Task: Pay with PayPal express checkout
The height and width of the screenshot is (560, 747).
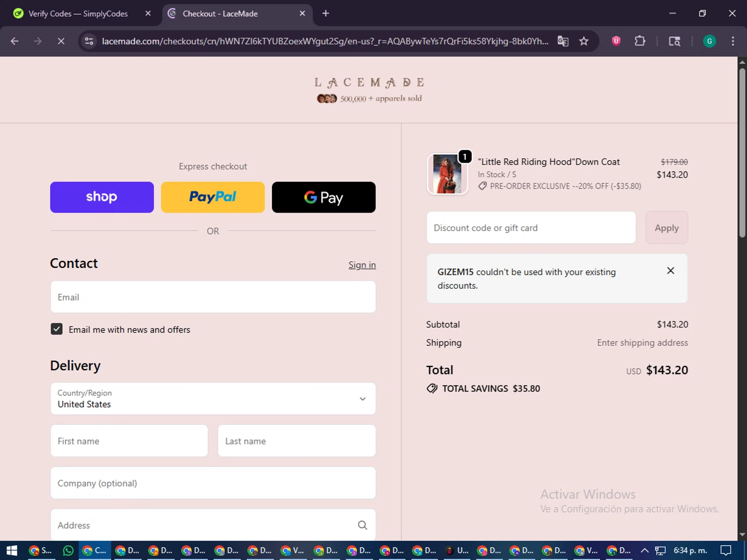Action: pyautogui.click(x=213, y=197)
